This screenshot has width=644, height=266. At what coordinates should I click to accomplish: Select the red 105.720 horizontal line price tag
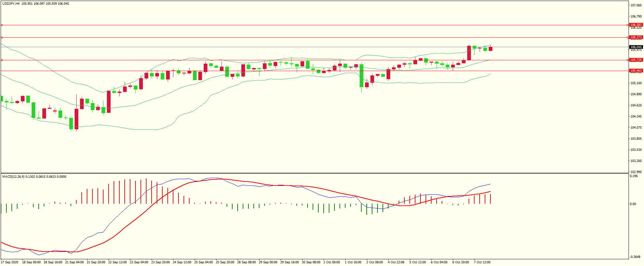636,60
